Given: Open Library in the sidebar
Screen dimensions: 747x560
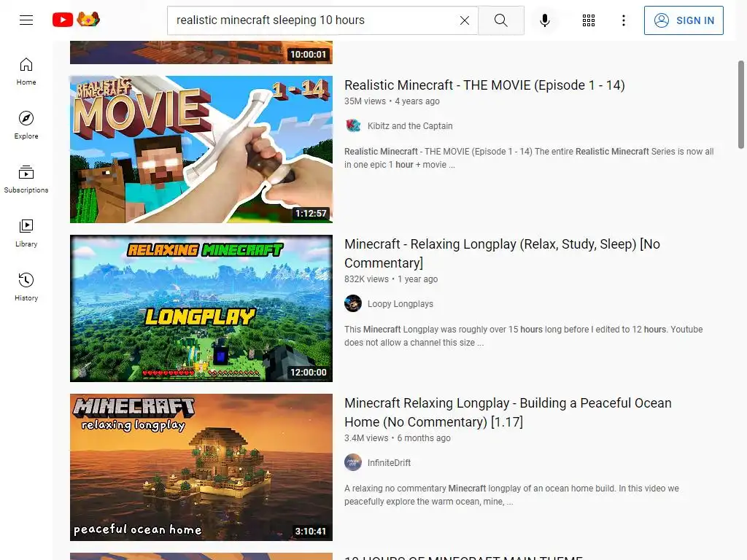Looking at the screenshot, I should click(26, 233).
